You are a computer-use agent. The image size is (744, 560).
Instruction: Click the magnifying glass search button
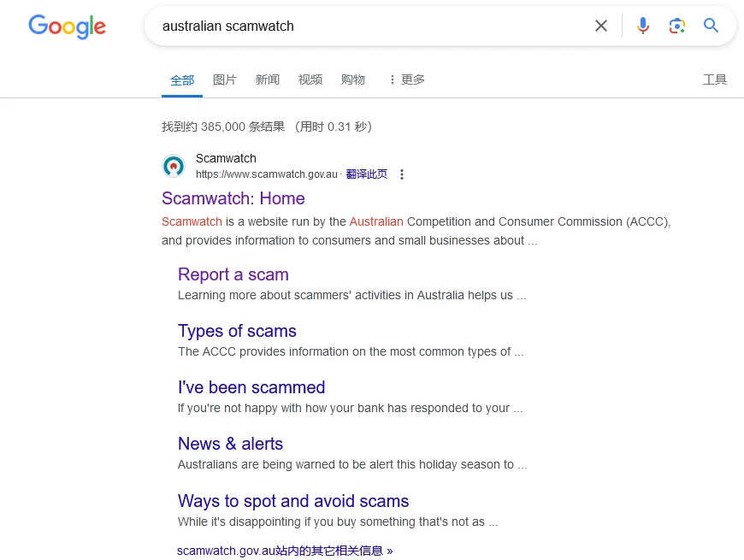coord(712,26)
